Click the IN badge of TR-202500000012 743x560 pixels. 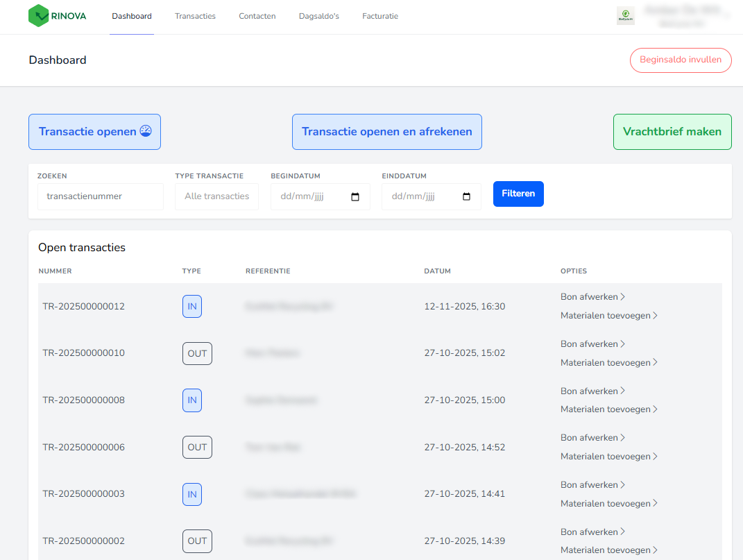point(192,306)
